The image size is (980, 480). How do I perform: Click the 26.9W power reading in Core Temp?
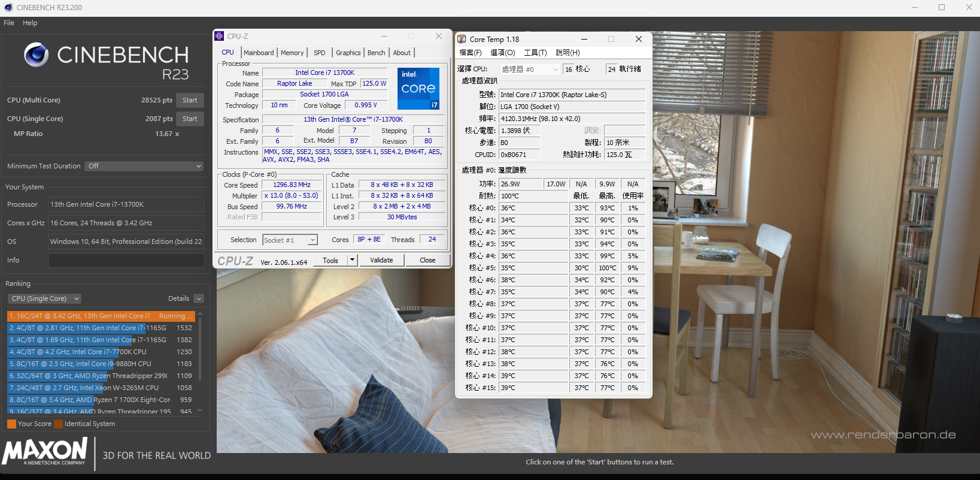tap(520, 184)
